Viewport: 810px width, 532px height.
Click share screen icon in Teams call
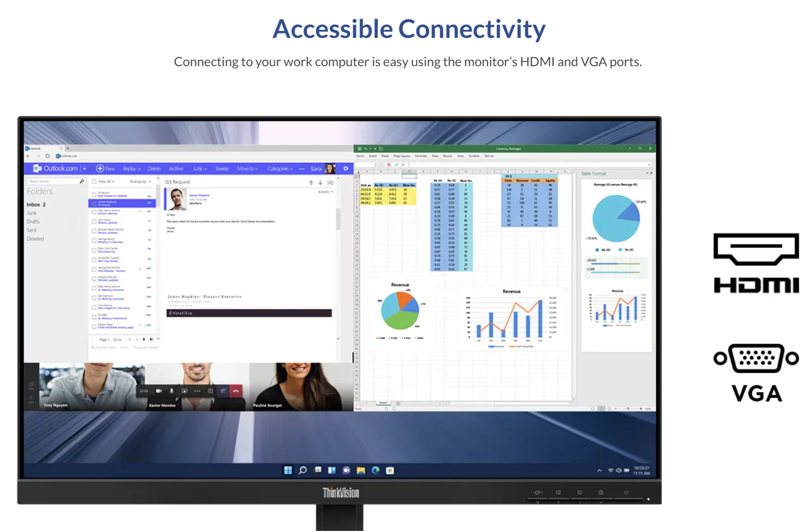(184, 391)
